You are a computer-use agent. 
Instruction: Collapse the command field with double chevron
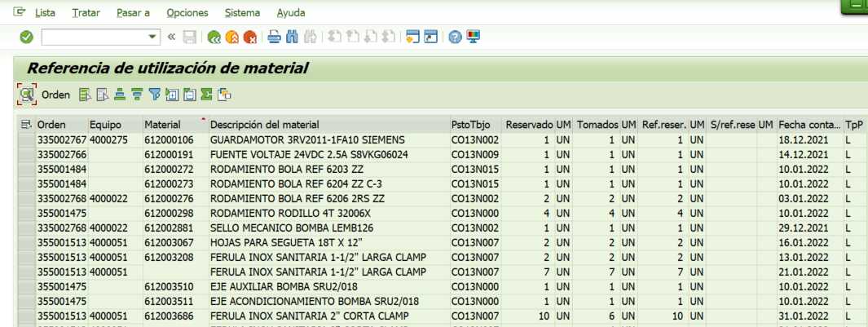[171, 37]
